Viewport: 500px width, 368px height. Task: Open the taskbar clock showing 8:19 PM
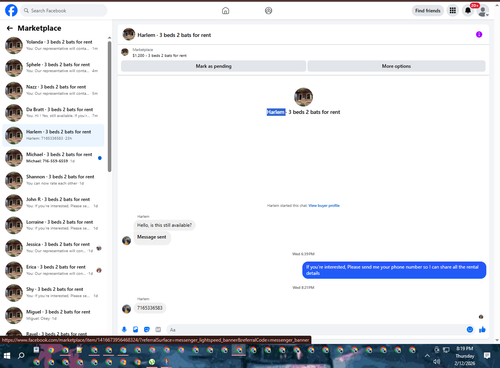465,356
